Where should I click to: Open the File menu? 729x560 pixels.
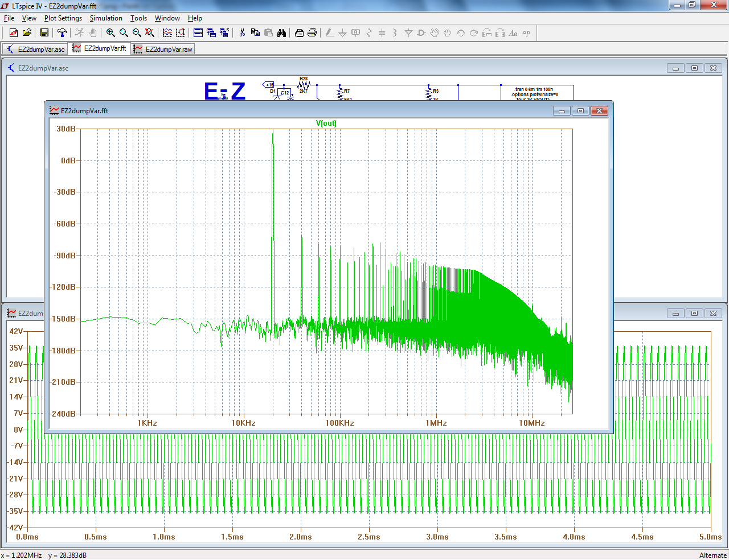pos(9,18)
